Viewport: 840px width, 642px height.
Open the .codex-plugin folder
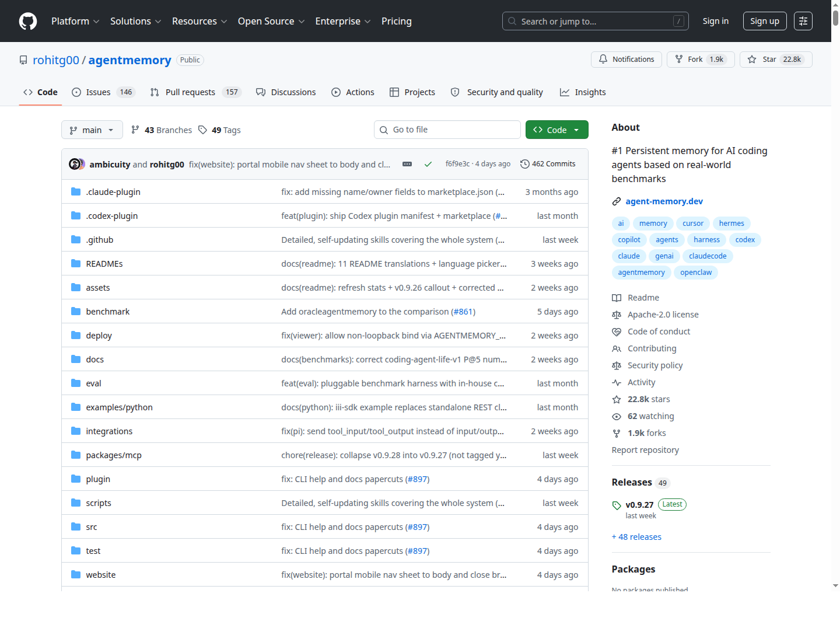click(x=112, y=216)
